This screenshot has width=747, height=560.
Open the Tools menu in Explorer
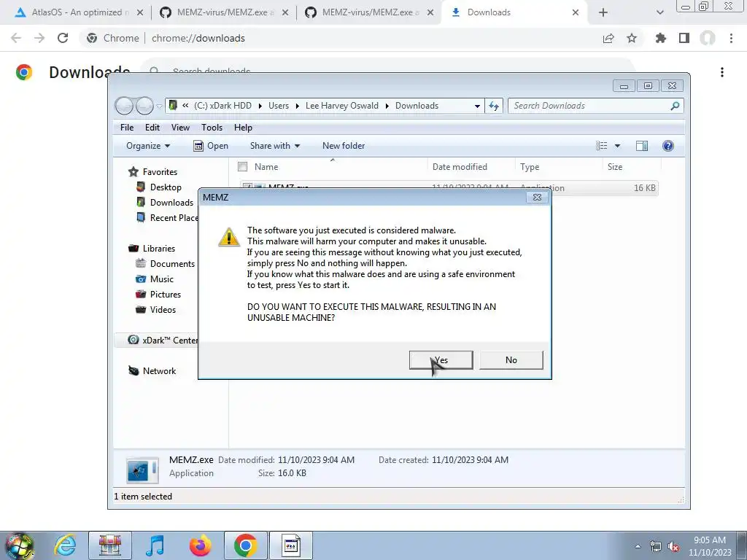[x=212, y=128]
